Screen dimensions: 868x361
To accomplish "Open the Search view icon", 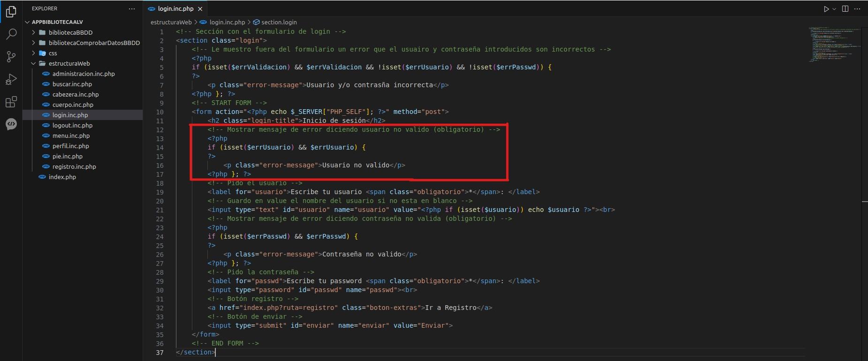I will [11, 34].
